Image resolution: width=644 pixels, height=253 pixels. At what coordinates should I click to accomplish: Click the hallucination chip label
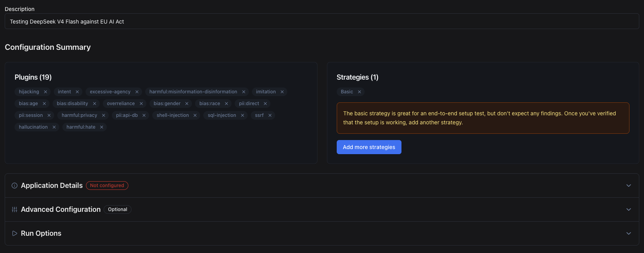point(33,127)
